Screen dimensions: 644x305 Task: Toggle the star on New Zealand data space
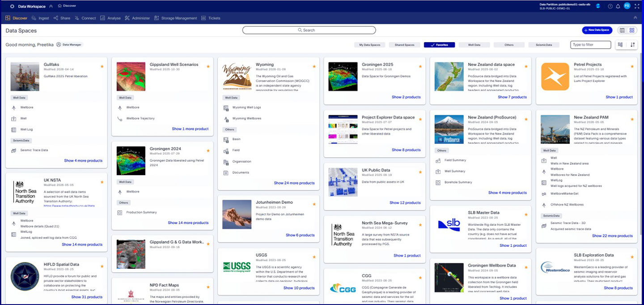526,66
